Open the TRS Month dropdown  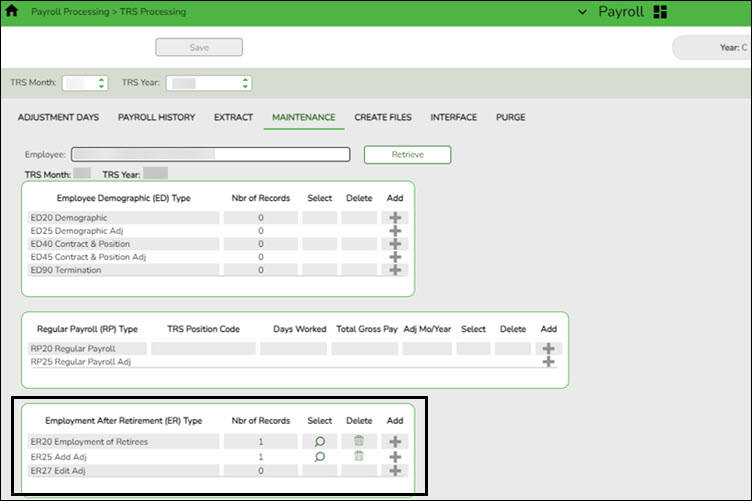(x=85, y=83)
